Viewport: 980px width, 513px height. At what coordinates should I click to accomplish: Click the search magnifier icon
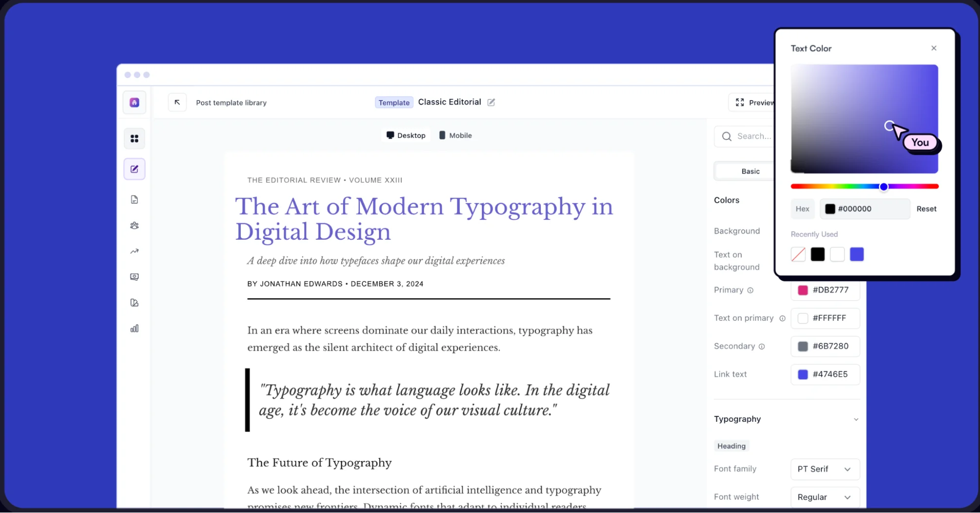click(x=727, y=136)
